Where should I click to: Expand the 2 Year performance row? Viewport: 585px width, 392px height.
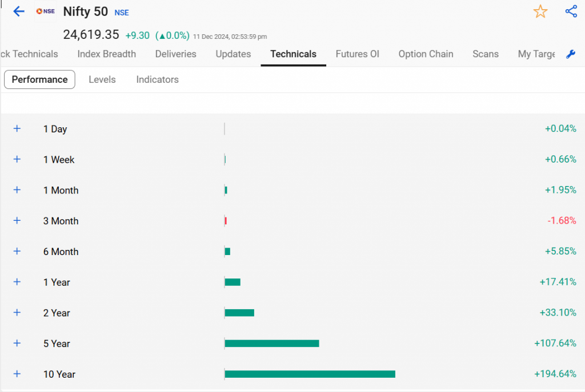[17, 312]
